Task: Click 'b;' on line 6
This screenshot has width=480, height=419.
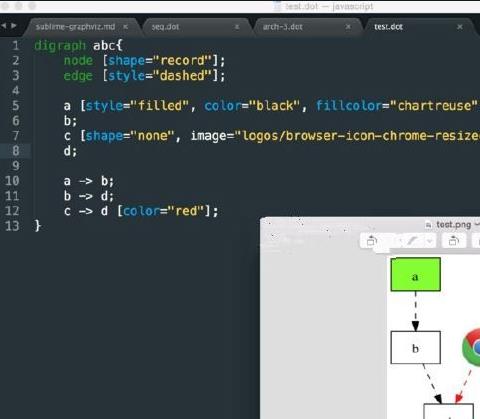Action: (x=70, y=121)
